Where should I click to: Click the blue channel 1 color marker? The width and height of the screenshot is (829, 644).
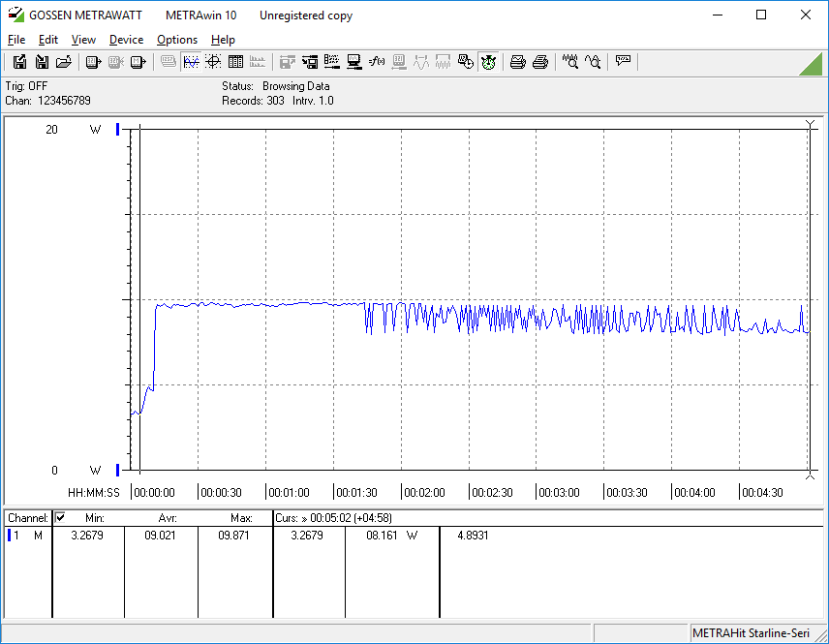pyautogui.click(x=10, y=536)
